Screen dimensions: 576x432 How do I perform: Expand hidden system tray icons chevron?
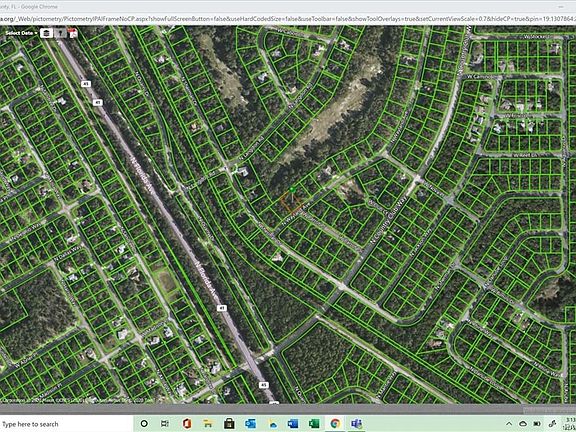point(509,424)
